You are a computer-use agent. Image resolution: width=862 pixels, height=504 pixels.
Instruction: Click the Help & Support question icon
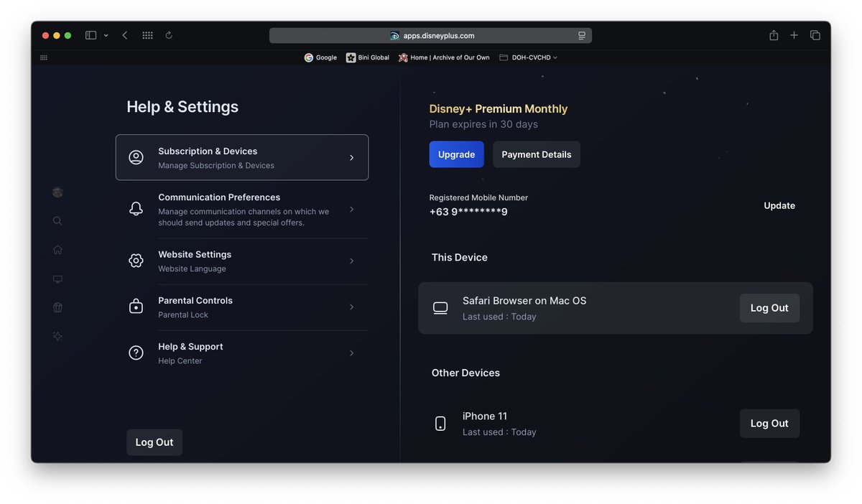(136, 353)
